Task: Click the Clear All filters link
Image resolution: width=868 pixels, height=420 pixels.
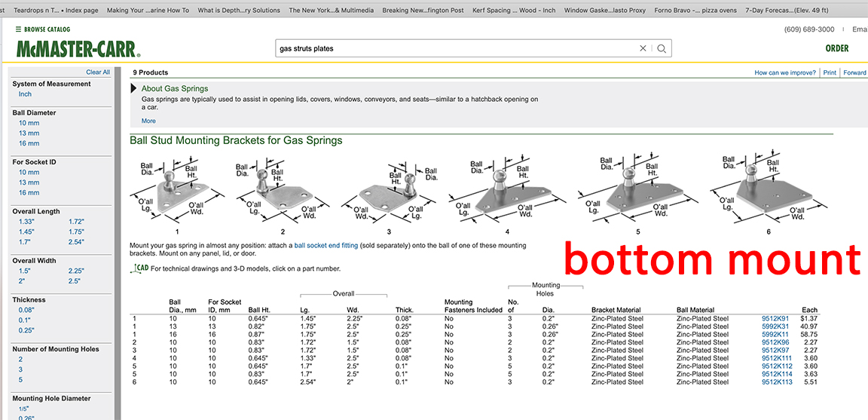Action: (x=98, y=72)
